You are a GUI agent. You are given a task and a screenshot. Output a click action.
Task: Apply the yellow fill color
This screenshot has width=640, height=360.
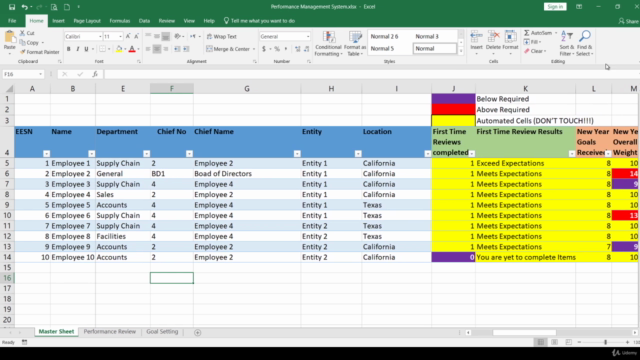click(x=119, y=49)
